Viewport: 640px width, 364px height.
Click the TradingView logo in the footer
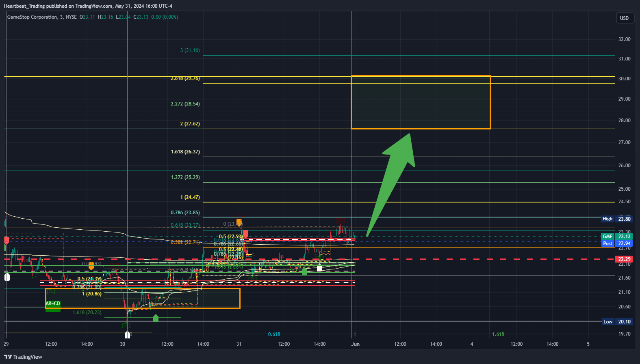point(23,357)
